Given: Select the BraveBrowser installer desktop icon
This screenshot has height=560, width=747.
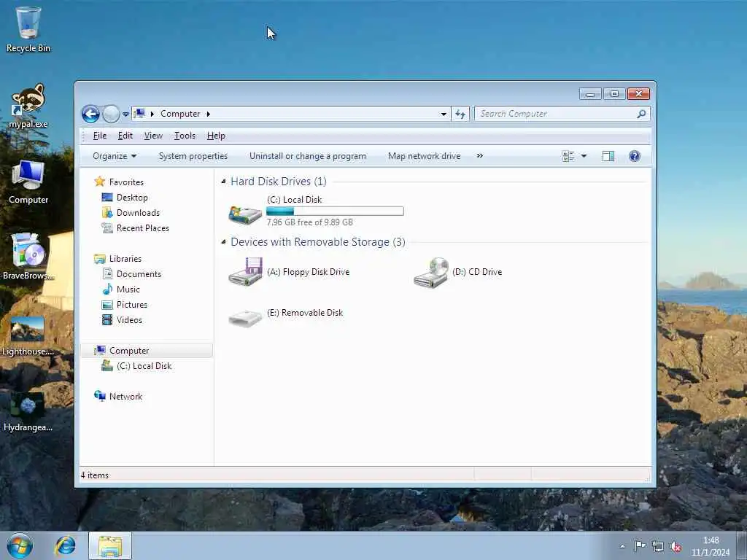Looking at the screenshot, I should [x=28, y=257].
